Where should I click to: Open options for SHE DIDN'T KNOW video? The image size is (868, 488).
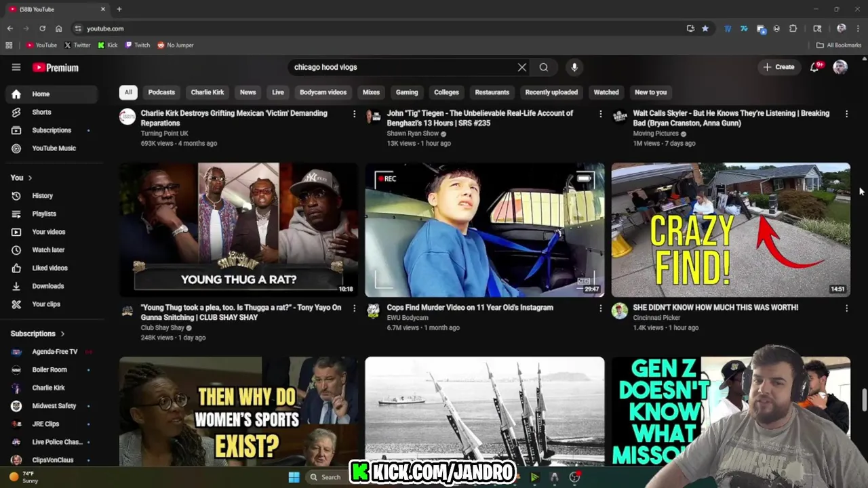[x=846, y=308]
